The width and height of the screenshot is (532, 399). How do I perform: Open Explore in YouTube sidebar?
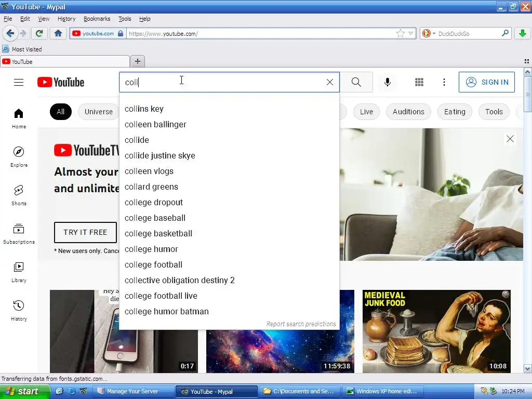pos(19,157)
